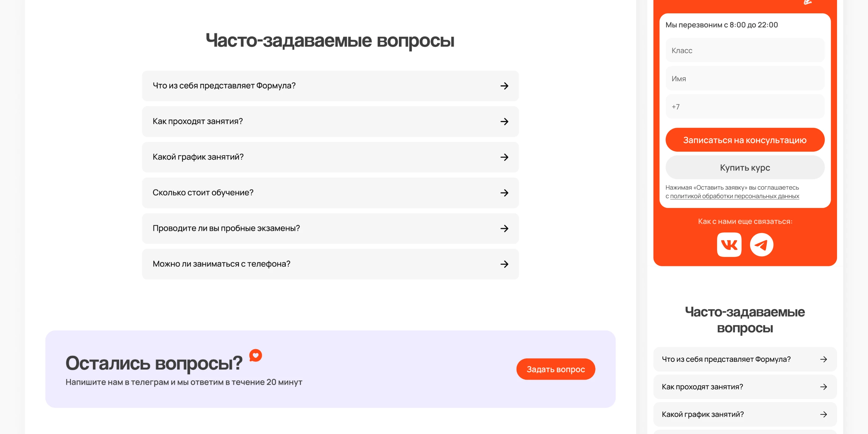The width and height of the screenshot is (868, 434).
Task: Click the arrow on «Сколько стоит обучение?»
Action: [x=504, y=193]
